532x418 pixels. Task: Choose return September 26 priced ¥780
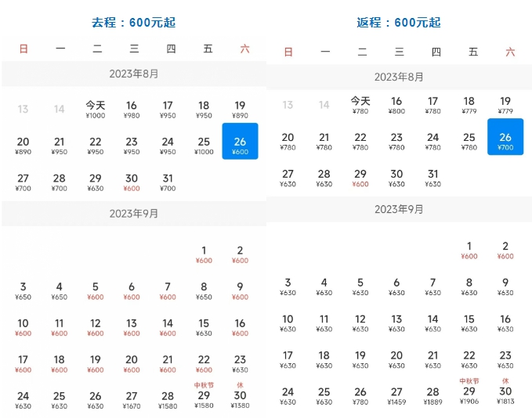pyautogui.click(x=360, y=396)
